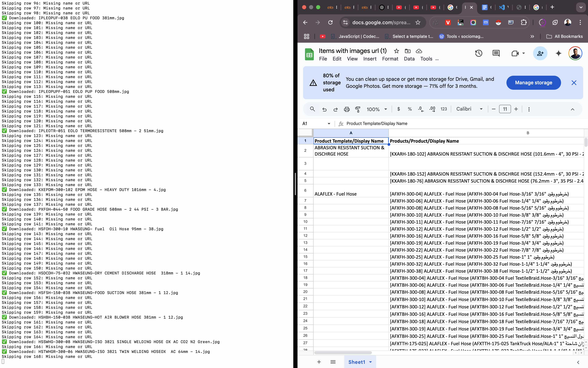Click the docs.google.com address bar
Viewport: 588px width, 368px height.
point(381,22)
